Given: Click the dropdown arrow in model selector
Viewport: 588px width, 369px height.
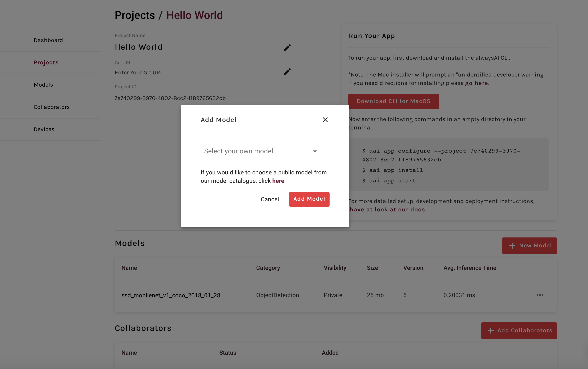Looking at the screenshot, I should pyautogui.click(x=314, y=152).
